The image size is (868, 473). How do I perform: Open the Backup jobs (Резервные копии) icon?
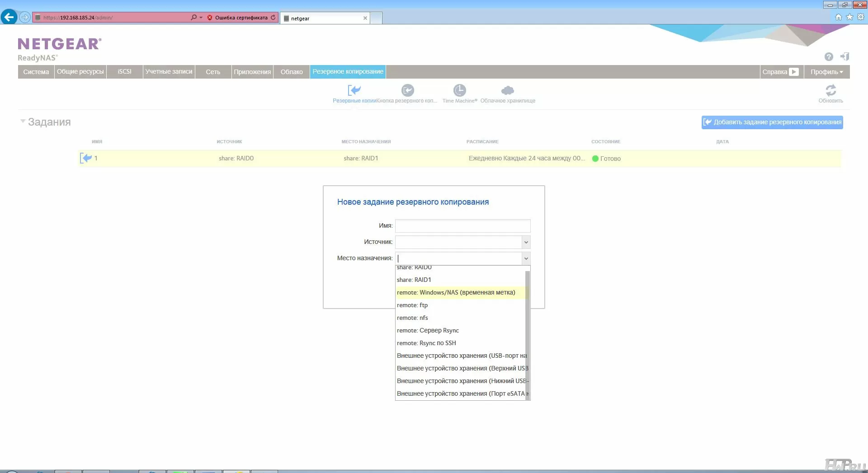[354, 91]
